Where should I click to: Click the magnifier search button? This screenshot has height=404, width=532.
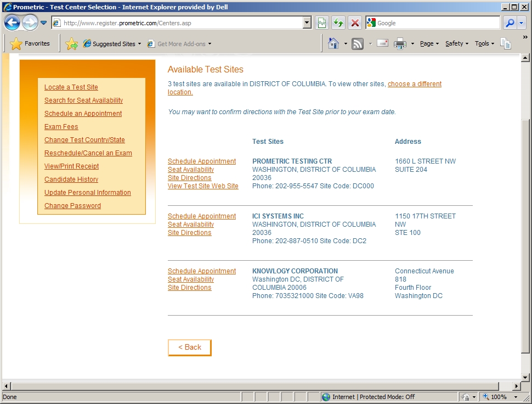tap(510, 23)
